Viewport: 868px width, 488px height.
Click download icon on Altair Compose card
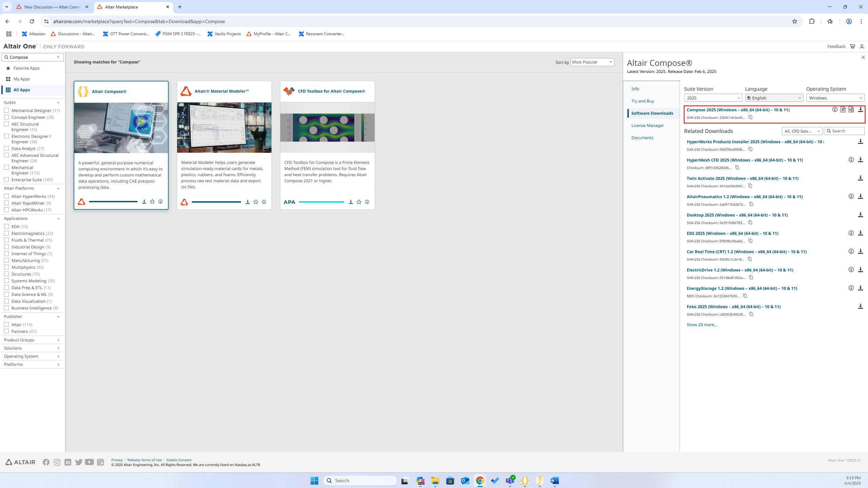coord(144,202)
